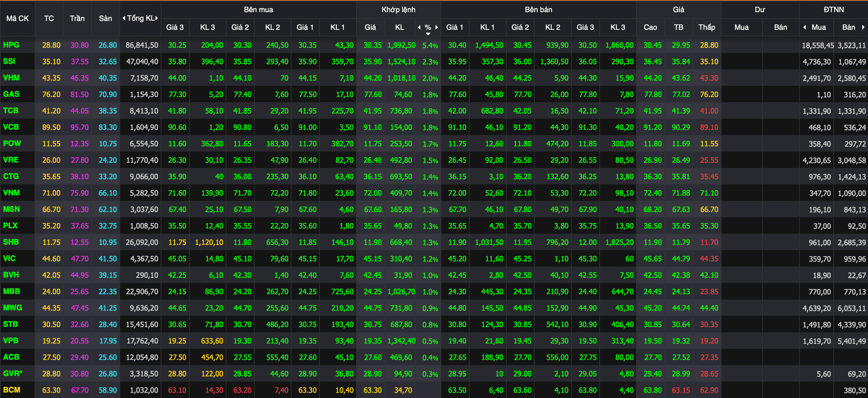Click the left arrow next to % column header
868x398 pixels.
[x=419, y=27]
